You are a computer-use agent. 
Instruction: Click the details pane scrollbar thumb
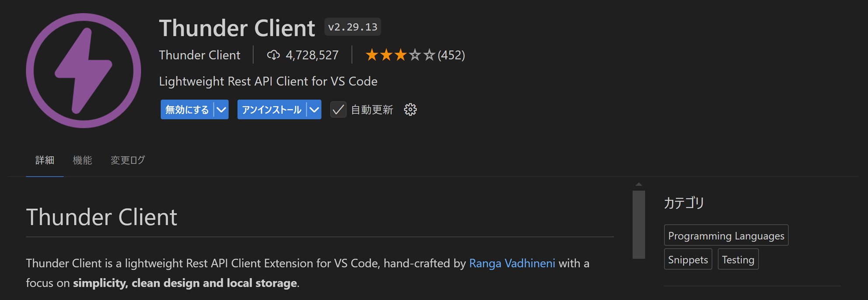(639, 224)
